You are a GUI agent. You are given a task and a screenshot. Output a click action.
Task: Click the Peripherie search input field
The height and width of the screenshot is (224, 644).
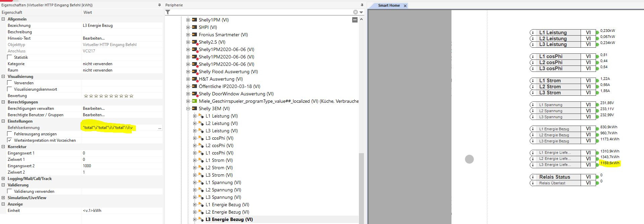262,12
